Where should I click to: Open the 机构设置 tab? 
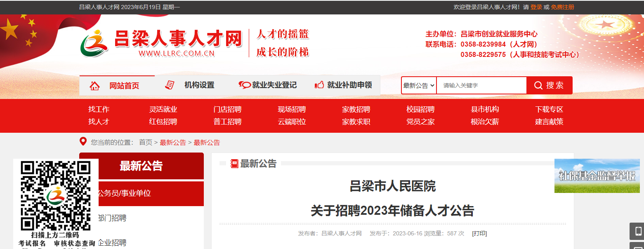point(192,85)
